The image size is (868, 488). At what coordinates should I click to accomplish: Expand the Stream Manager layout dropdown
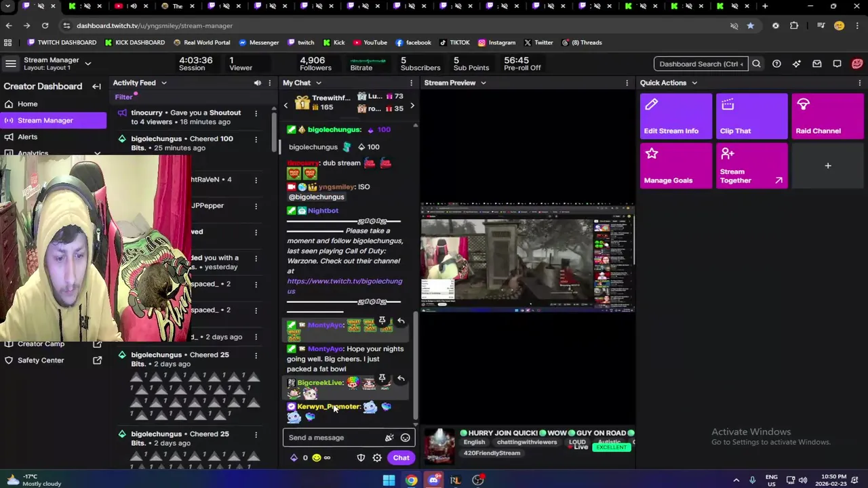(87, 64)
